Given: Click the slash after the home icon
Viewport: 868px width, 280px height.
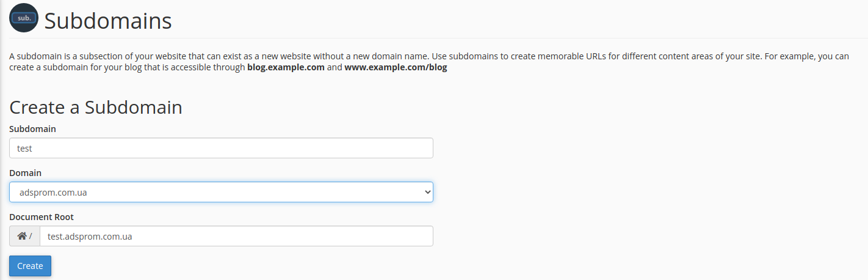Looking at the screenshot, I should [x=31, y=236].
